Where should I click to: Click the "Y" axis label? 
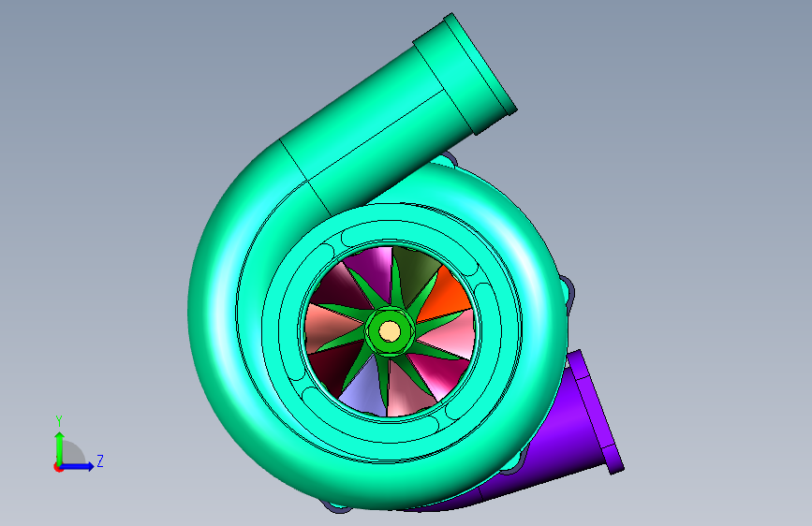click(59, 421)
